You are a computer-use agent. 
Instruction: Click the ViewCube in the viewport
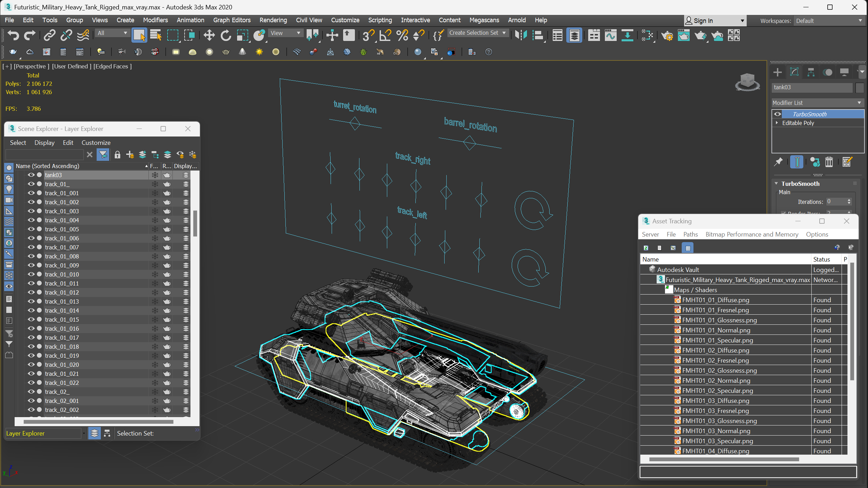tap(747, 82)
